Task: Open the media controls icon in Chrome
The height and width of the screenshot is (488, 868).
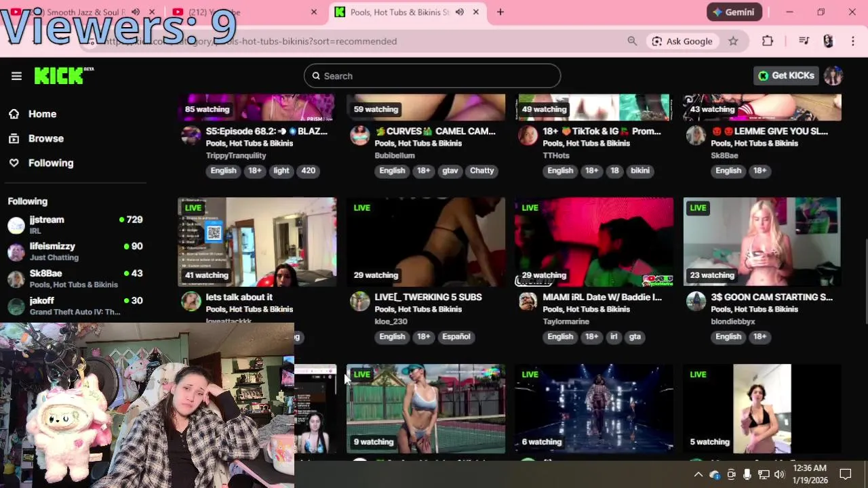Action: click(804, 41)
